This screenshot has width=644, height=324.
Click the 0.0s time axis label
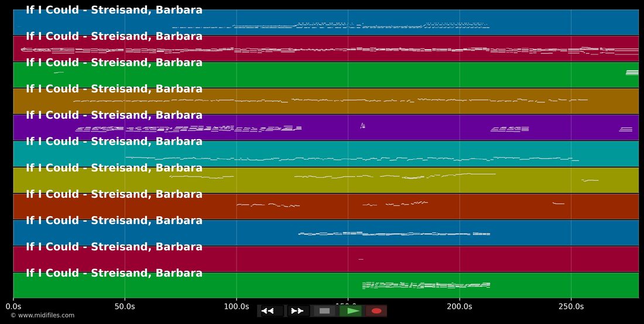pyautogui.click(x=13, y=306)
